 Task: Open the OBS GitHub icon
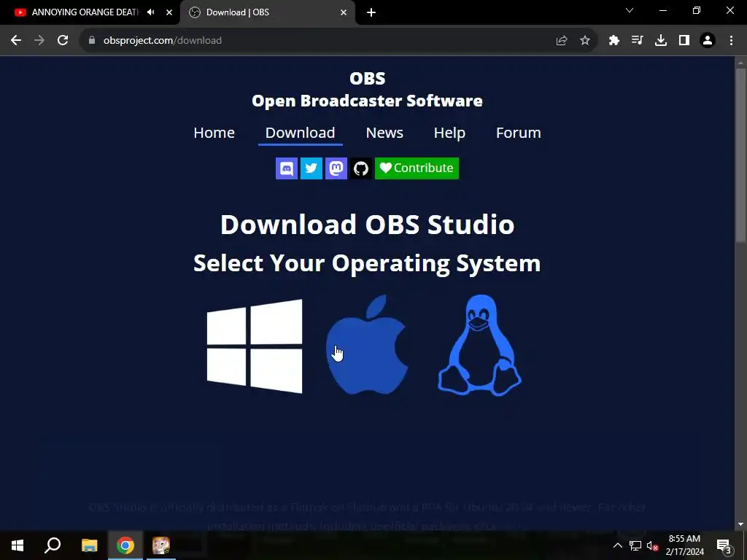pyautogui.click(x=360, y=168)
